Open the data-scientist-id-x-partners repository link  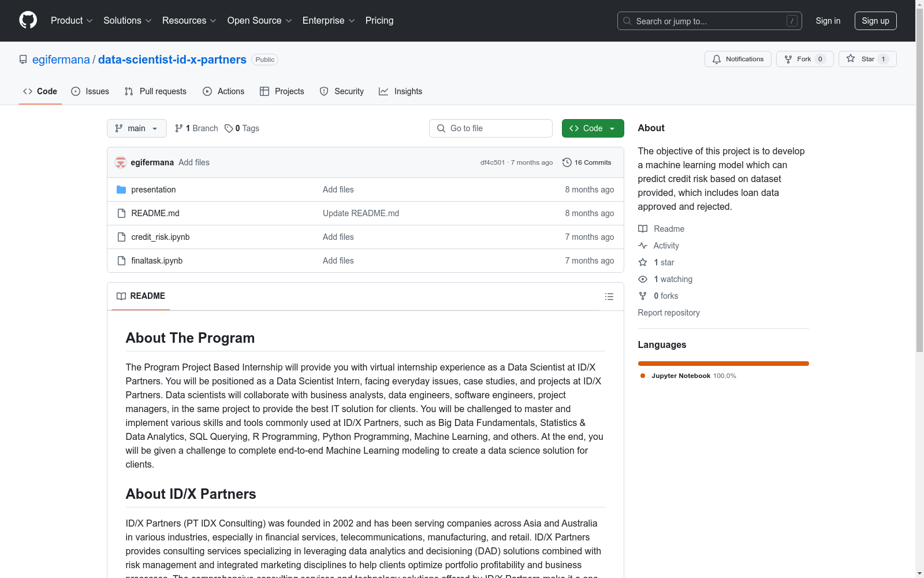(172, 60)
